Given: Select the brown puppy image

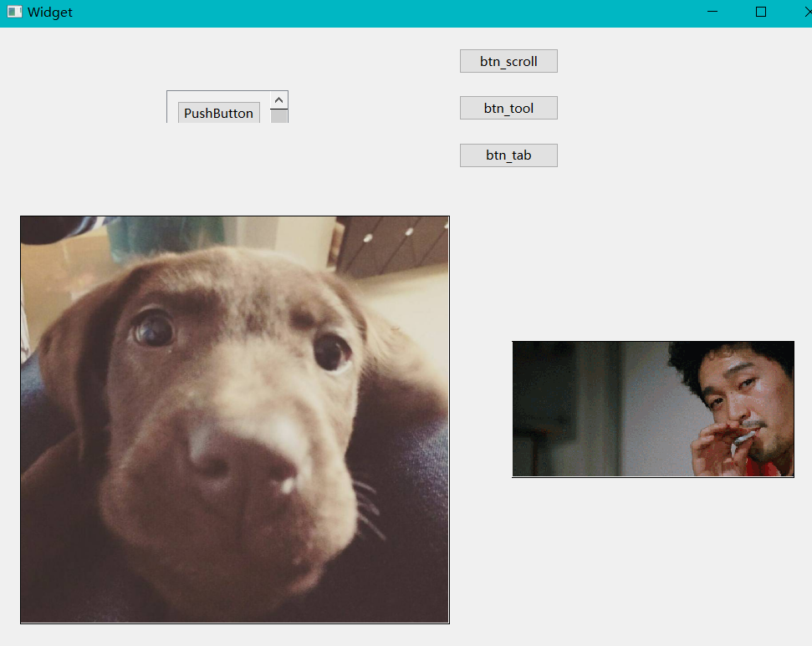Looking at the screenshot, I should (235, 420).
